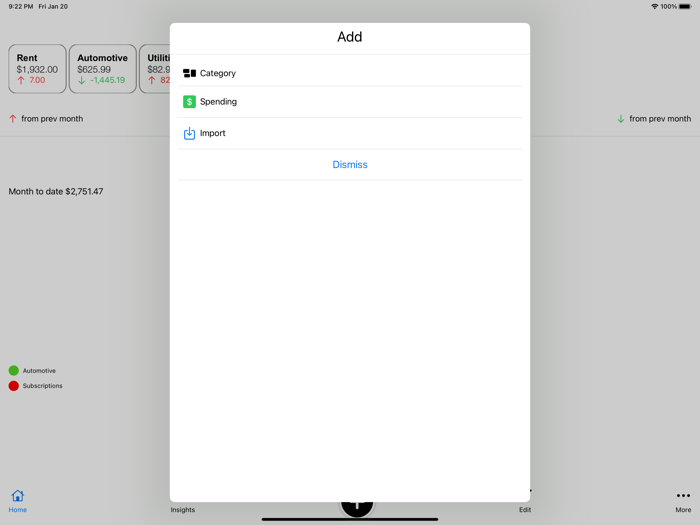The height and width of the screenshot is (525, 700).
Task: Open the Import option
Action: 350,133
